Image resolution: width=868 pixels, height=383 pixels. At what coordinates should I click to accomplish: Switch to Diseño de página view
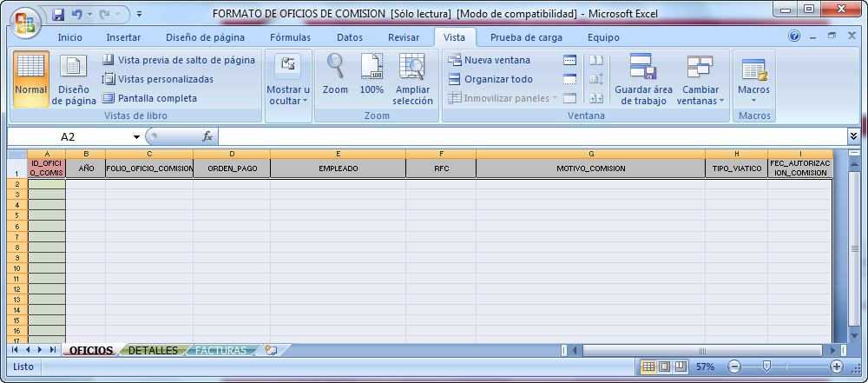(74, 79)
